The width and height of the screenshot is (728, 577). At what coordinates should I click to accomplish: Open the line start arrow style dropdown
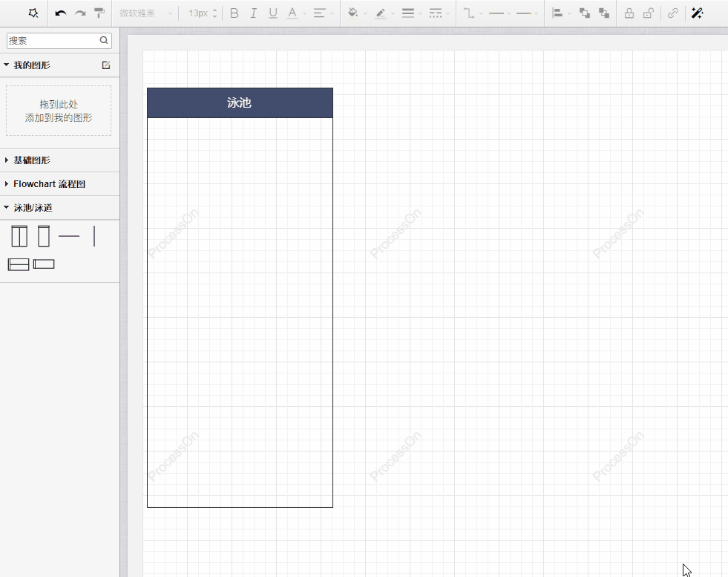pos(499,13)
